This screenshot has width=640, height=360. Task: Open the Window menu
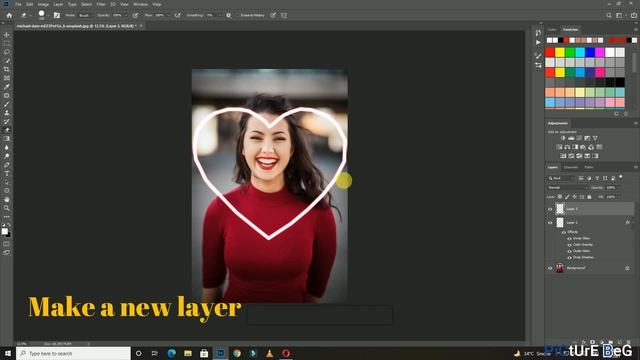pyautogui.click(x=140, y=4)
